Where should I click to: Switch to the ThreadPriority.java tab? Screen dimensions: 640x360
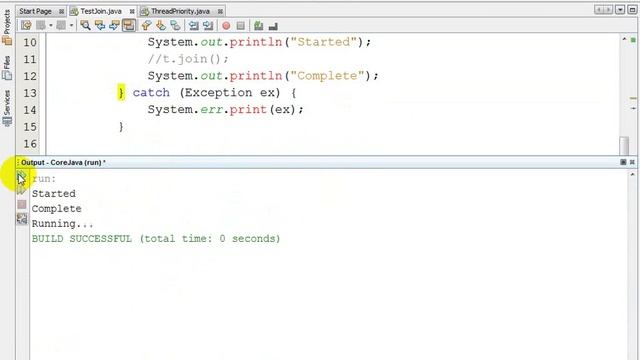click(180, 11)
